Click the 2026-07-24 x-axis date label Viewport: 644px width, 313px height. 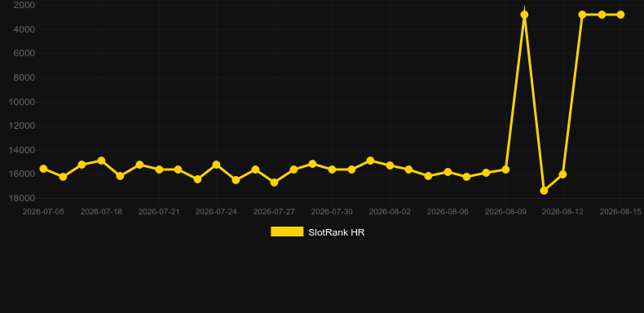click(x=217, y=212)
